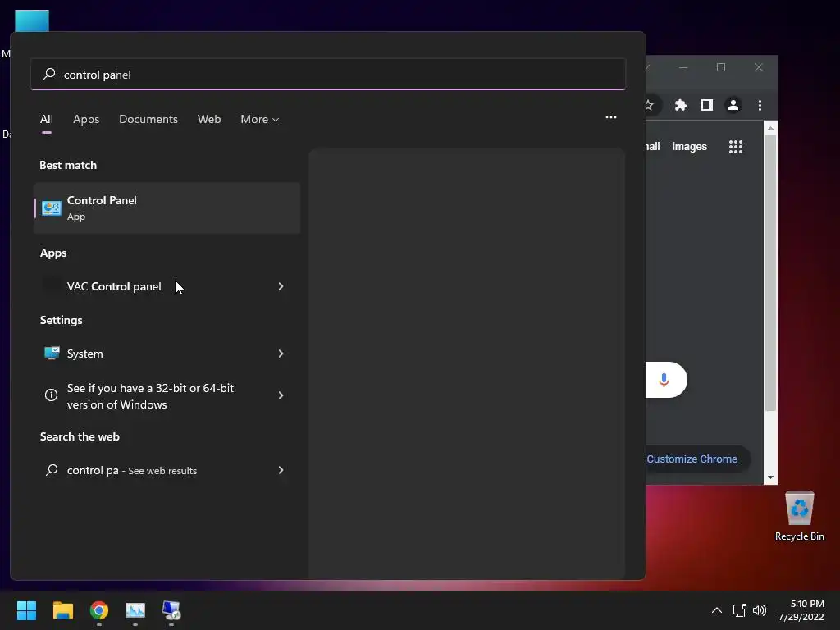Close the Chrome window
840x630 pixels.
[x=759, y=67]
